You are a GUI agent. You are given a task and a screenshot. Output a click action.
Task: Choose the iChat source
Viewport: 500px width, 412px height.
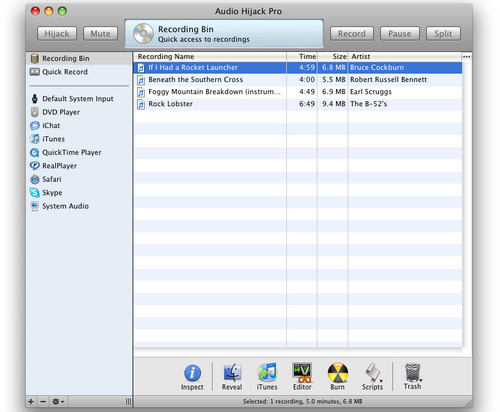79,125
